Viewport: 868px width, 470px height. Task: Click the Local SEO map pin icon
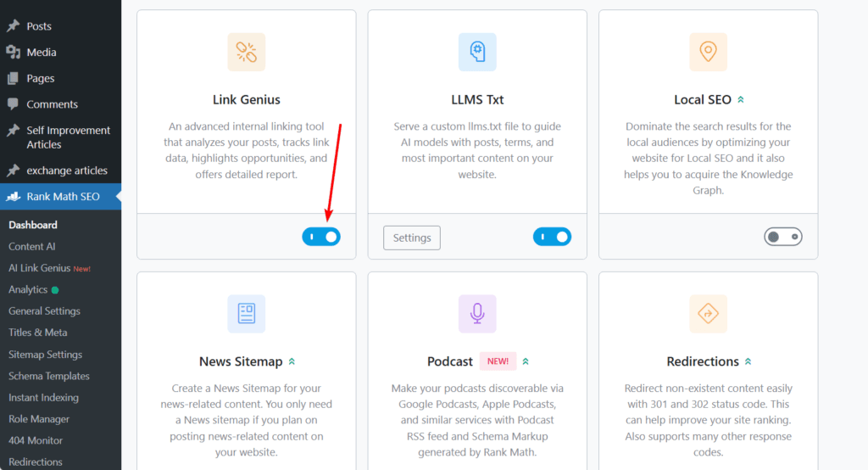click(x=708, y=52)
